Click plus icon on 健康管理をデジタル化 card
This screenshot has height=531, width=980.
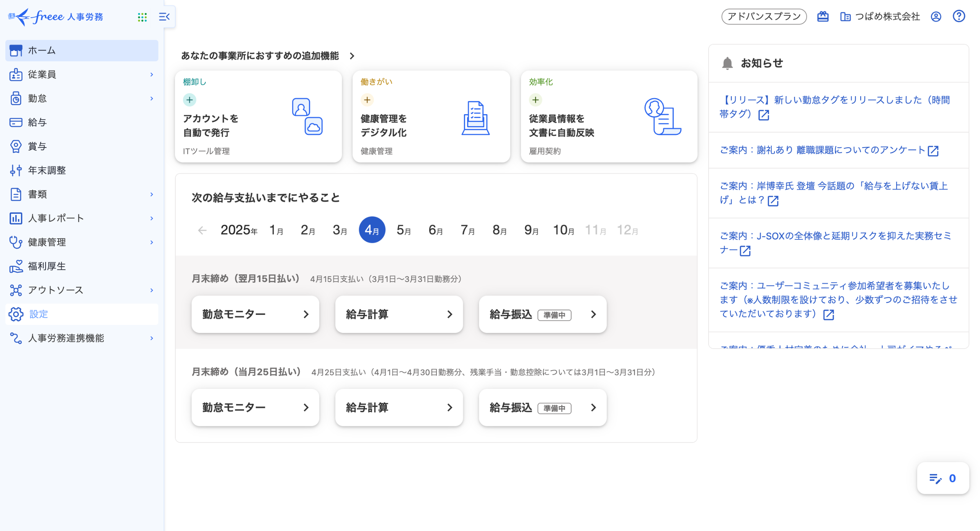point(367,100)
